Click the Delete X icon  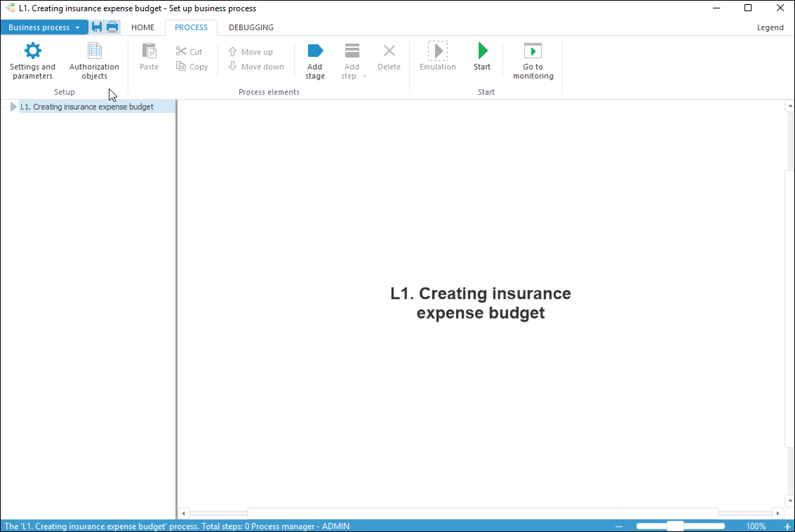[389, 51]
